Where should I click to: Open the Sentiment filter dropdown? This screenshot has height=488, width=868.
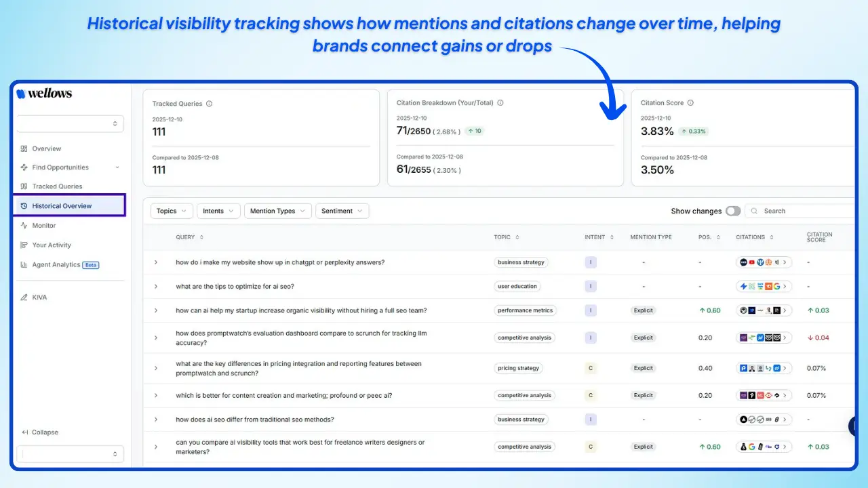pyautogui.click(x=342, y=211)
